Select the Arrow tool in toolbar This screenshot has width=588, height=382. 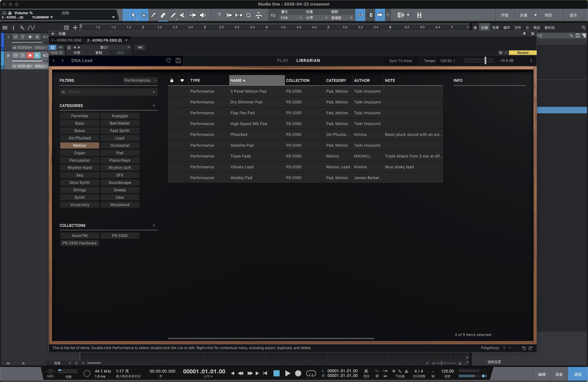134,15
